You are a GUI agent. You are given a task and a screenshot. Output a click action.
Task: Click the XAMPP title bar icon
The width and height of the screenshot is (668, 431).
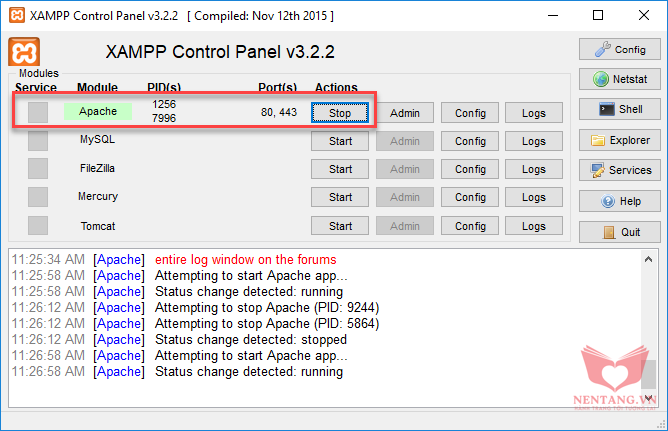tap(15, 15)
